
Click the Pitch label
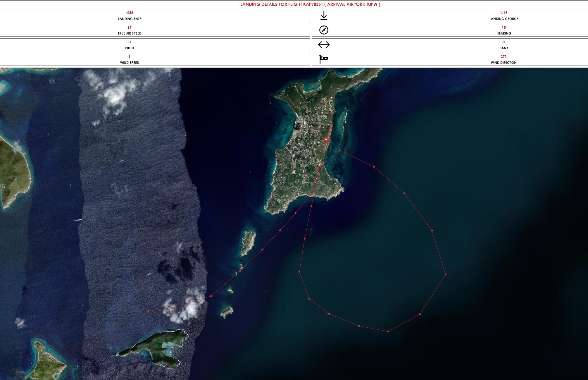tap(130, 48)
